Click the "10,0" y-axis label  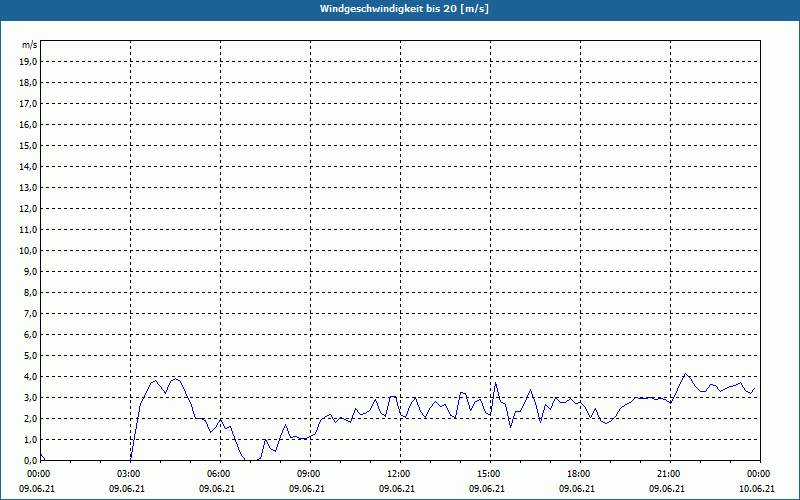coord(29,251)
